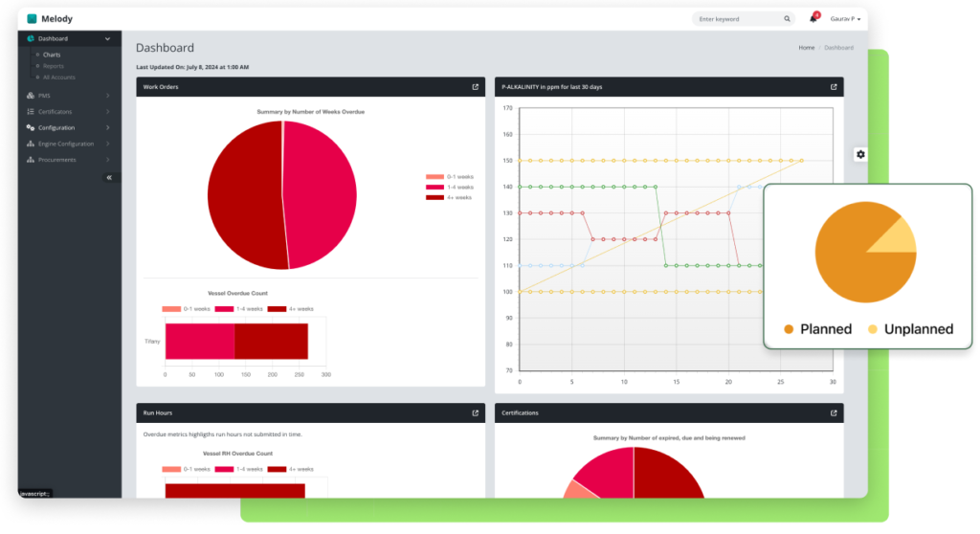
Task: Click 'P-ALKALINITY in ppm for last 30 days' header
Action: 552,87
